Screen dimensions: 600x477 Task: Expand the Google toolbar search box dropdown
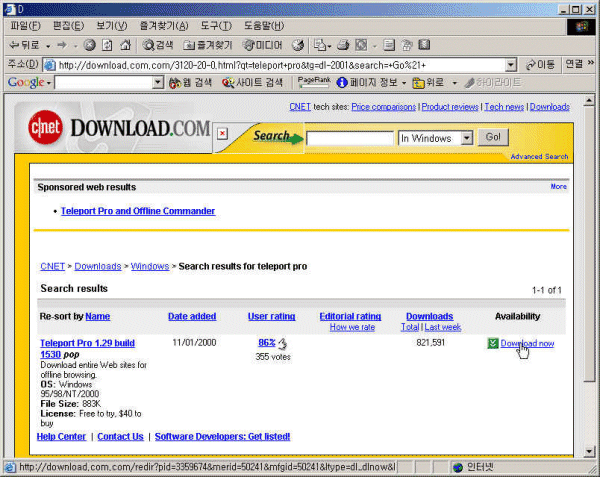coord(158,82)
